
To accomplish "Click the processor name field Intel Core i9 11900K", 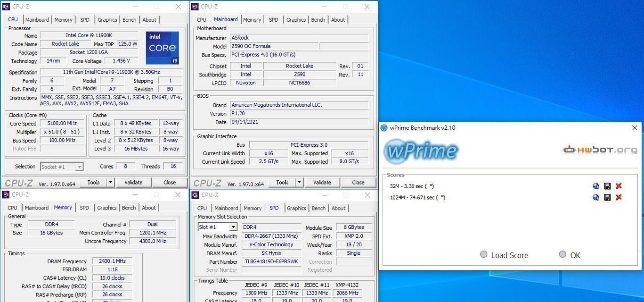I will 89,35.
